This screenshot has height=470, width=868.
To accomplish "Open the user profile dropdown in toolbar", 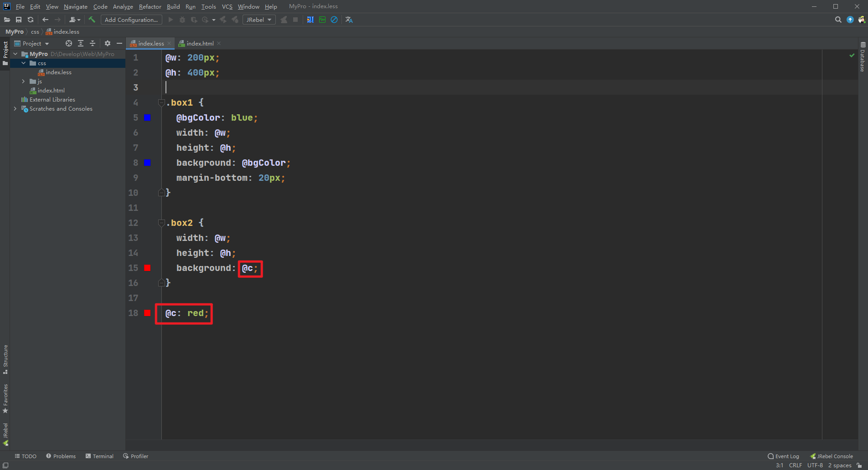I will click(74, 20).
